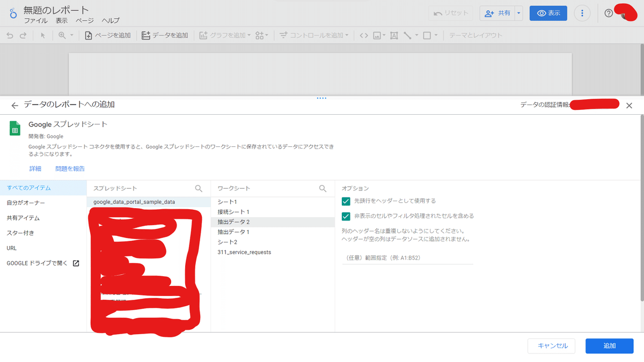The width and height of the screenshot is (644, 362).
Task: Open the three-dot more options menu
Action: point(582,13)
